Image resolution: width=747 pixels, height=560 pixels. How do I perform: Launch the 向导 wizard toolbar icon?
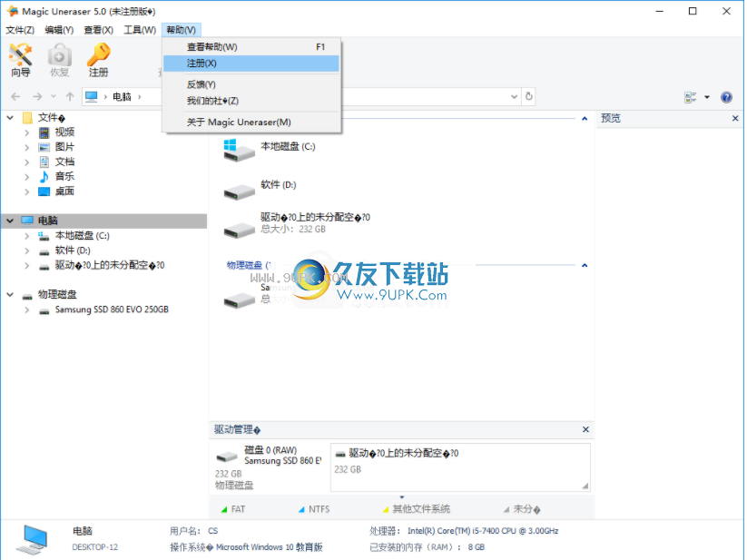[21, 60]
